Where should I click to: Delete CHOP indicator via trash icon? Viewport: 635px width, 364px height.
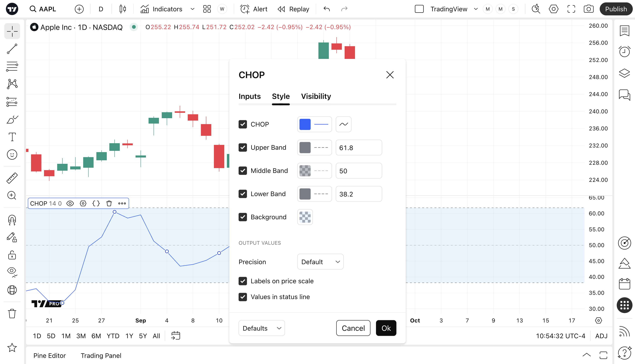click(109, 204)
